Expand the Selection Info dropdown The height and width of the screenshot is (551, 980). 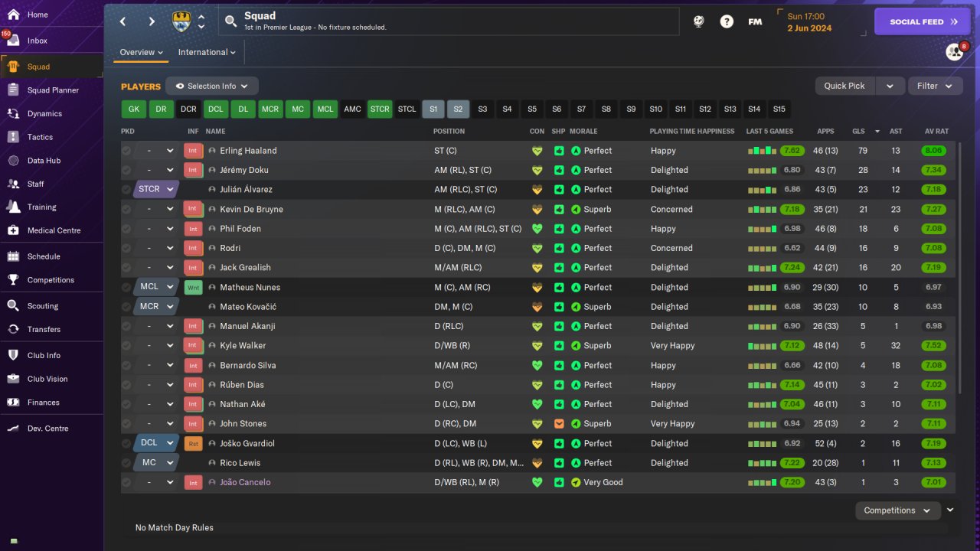tap(212, 86)
